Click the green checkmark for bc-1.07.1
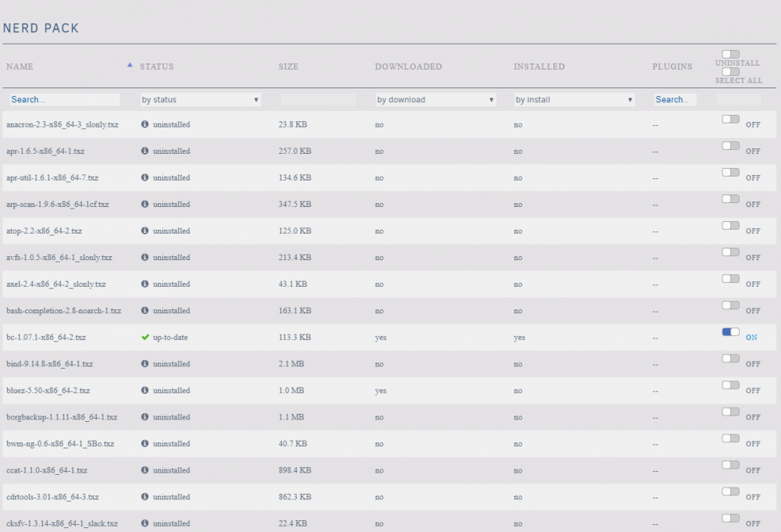 pyautogui.click(x=145, y=337)
